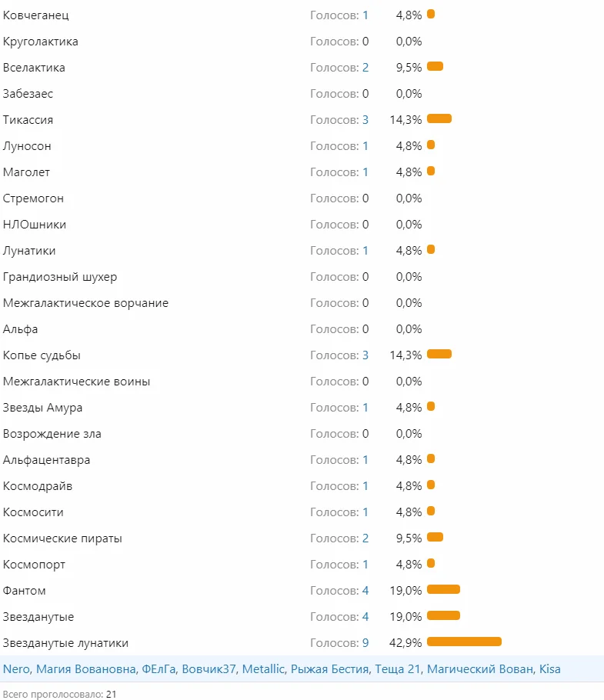Open voter profile Nero
Image resolution: width=604 pixels, height=700 pixels.
pyautogui.click(x=16, y=669)
